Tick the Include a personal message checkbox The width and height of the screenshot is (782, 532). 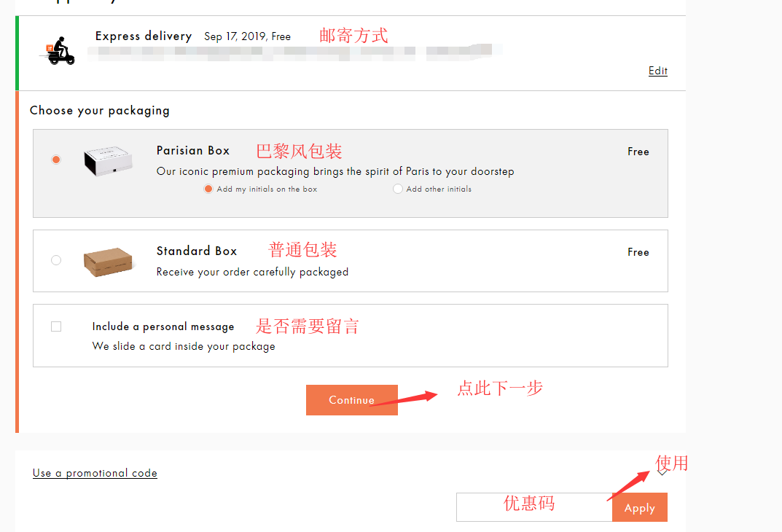(x=56, y=326)
